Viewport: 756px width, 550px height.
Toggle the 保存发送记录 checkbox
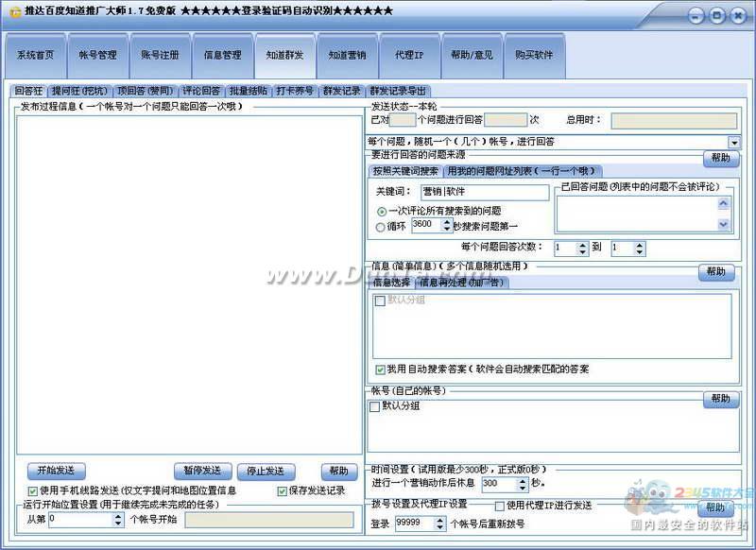(282, 491)
